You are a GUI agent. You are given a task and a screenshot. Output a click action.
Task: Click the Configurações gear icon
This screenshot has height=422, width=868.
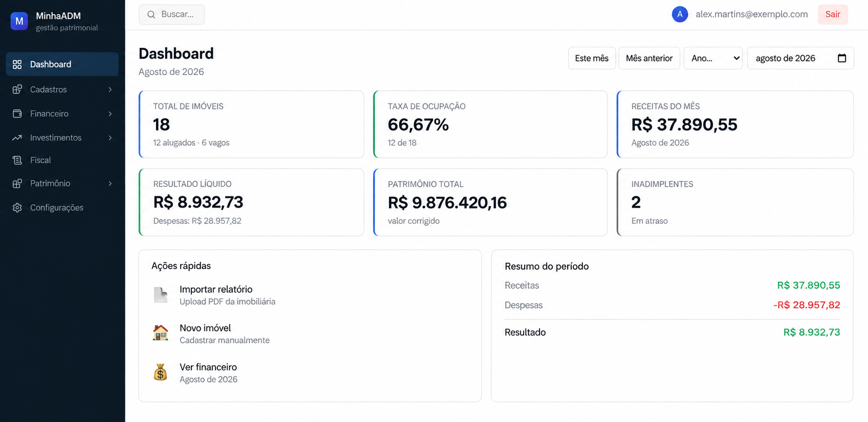coord(17,207)
